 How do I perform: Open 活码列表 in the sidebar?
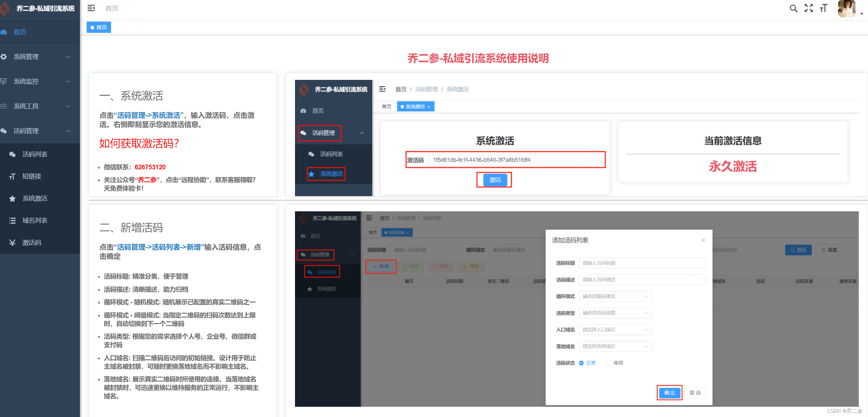tap(35, 154)
